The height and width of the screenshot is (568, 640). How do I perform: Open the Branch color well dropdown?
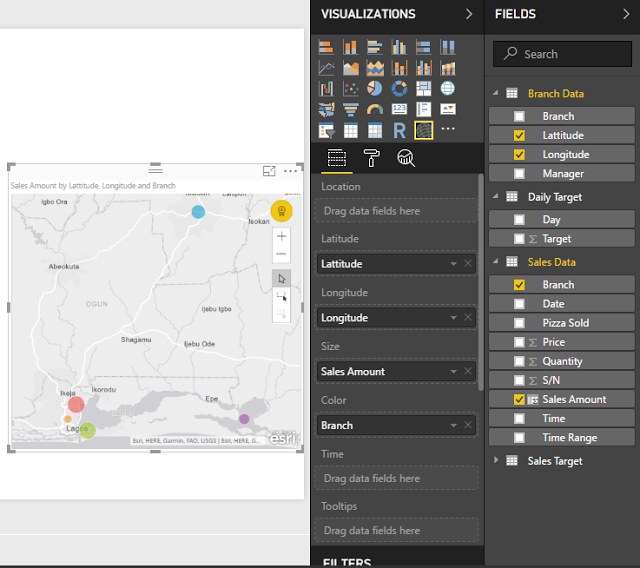tap(453, 426)
